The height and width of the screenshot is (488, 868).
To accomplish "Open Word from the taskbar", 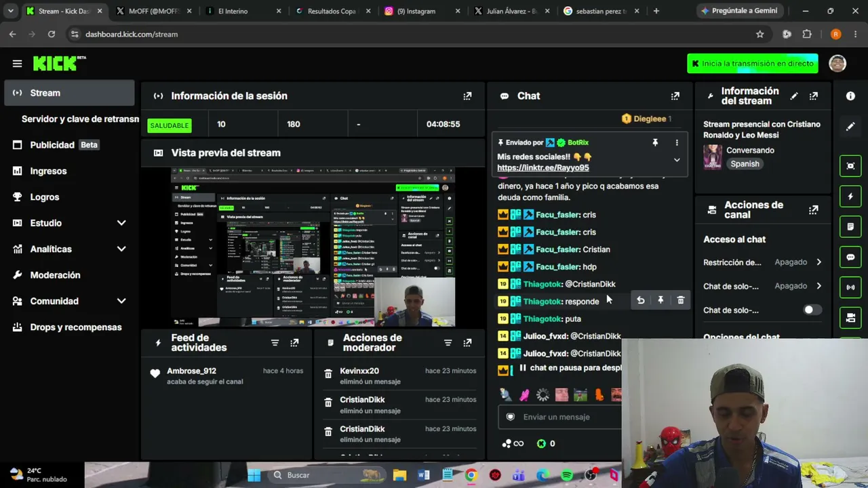I will [424, 475].
